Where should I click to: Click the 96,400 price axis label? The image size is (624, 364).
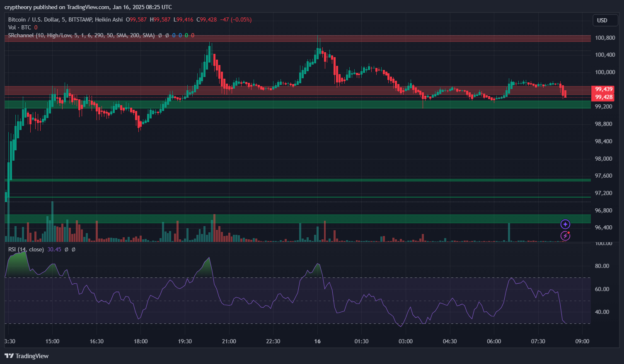(x=604, y=227)
